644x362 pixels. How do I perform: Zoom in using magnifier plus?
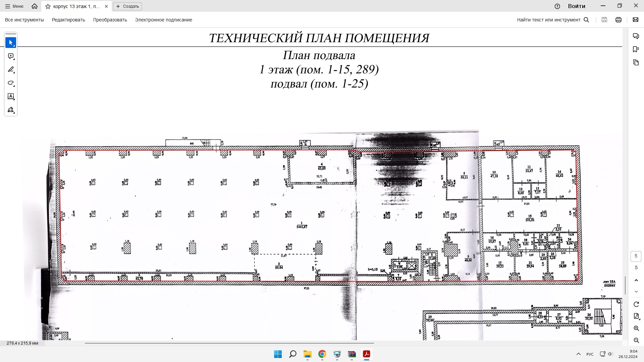click(636, 328)
